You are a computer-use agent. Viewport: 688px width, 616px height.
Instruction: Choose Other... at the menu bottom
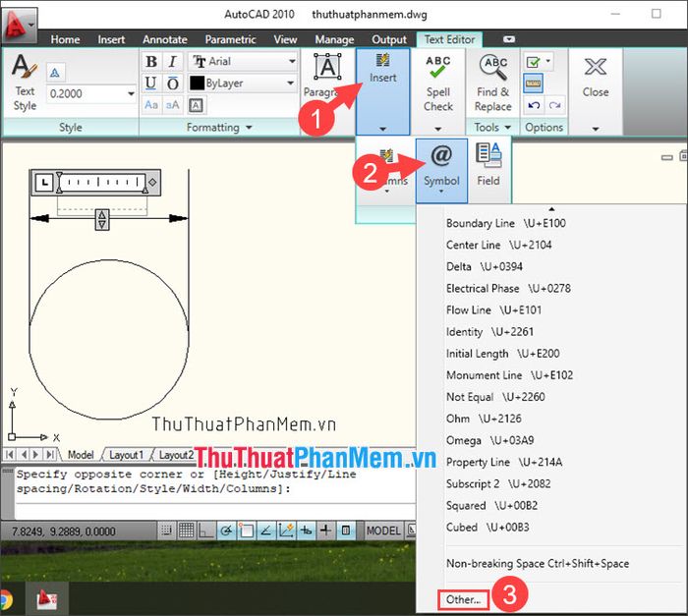tap(464, 598)
